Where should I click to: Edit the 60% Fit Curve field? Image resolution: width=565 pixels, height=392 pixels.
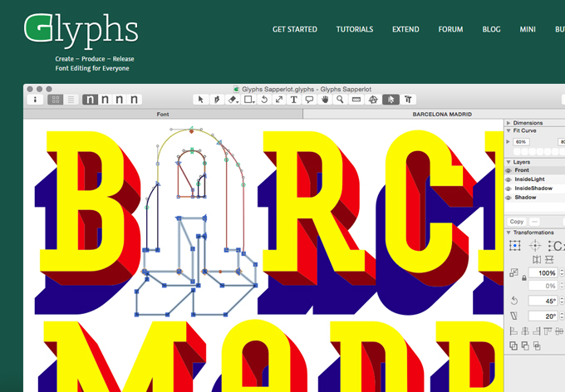tap(521, 142)
